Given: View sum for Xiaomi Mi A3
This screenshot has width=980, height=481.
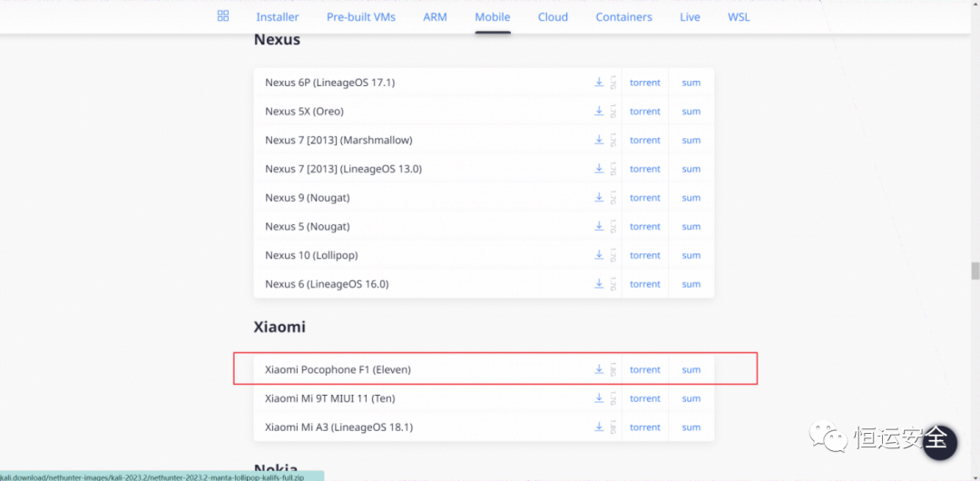Looking at the screenshot, I should coord(691,427).
